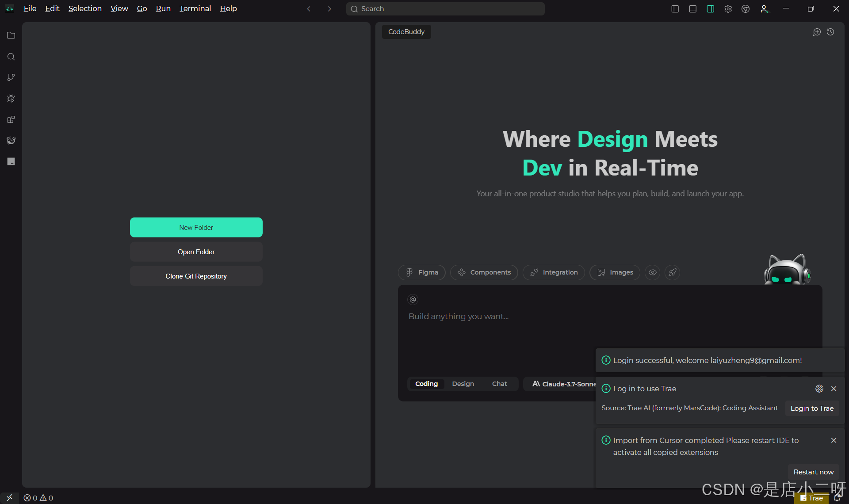Open the Source Control branch icon
The image size is (849, 504).
click(x=11, y=77)
